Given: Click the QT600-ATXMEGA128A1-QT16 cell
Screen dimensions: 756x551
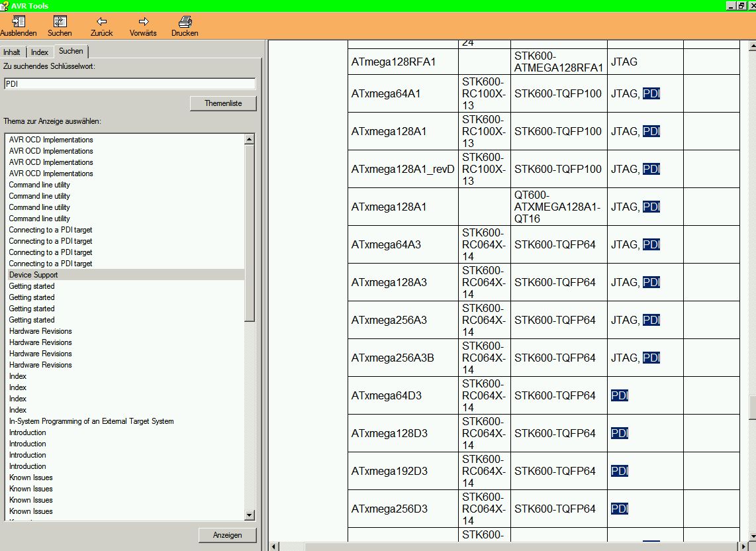Looking at the screenshot, I should pyautogui.click(x=558, y=207).
